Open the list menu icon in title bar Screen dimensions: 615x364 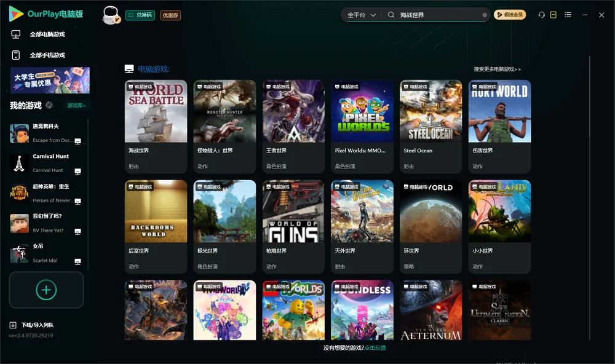568,15
